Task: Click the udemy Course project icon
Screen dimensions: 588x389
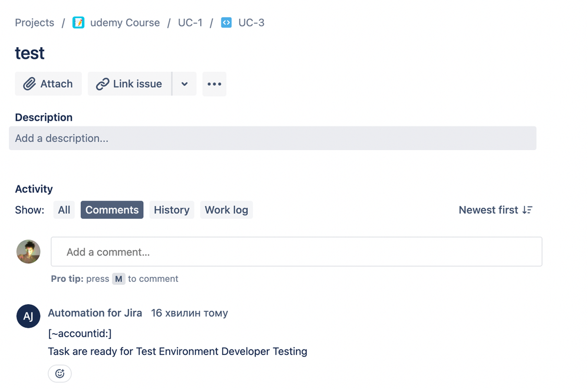Action: [x=78, y=22]
